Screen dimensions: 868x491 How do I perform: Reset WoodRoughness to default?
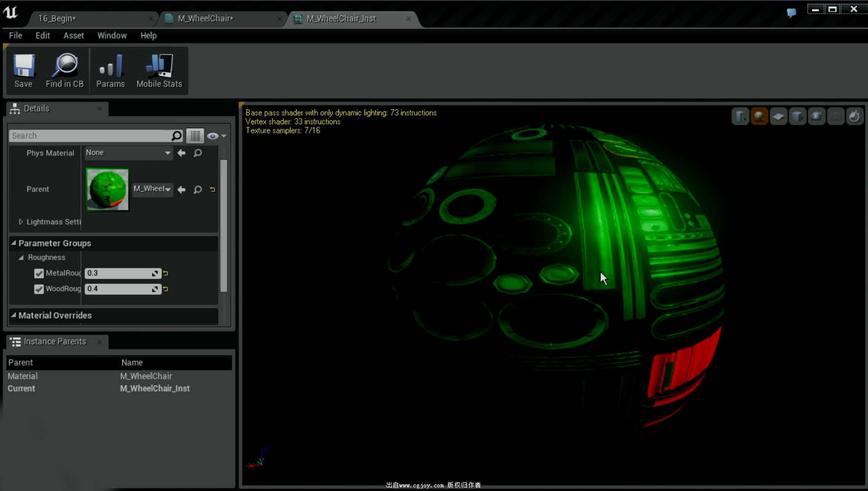coord(166,289)
